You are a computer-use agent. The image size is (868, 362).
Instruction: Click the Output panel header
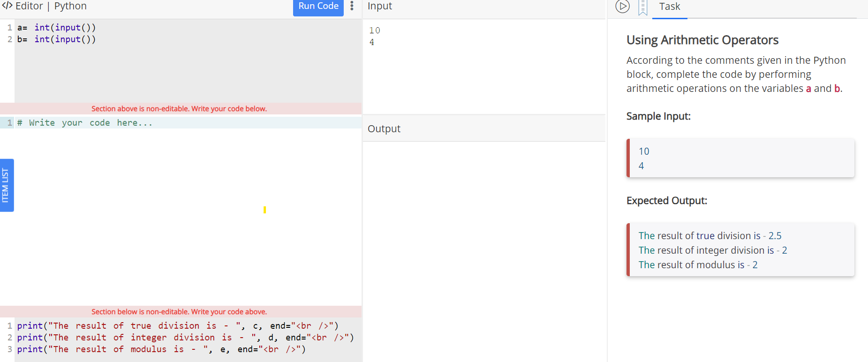coord(484,128)
